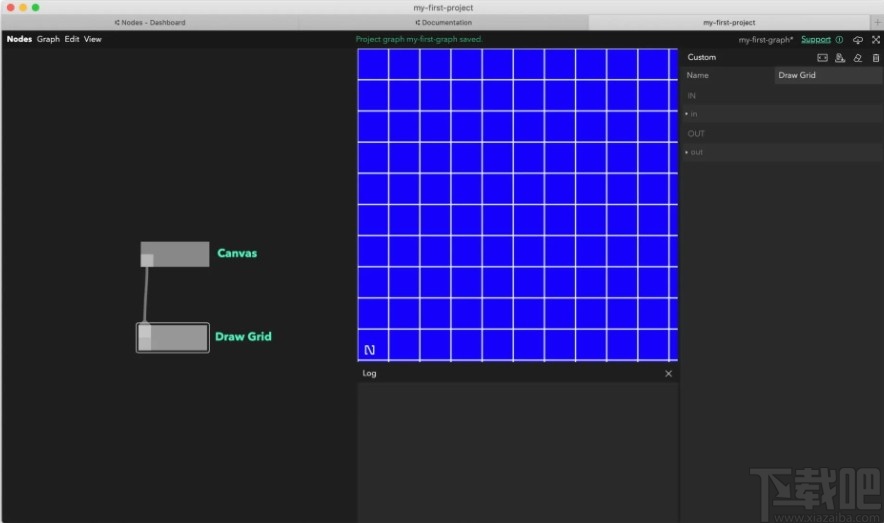884x523 pixels.
Task: Click the eraser icon in inspector
Action: [x=858, y=57]
